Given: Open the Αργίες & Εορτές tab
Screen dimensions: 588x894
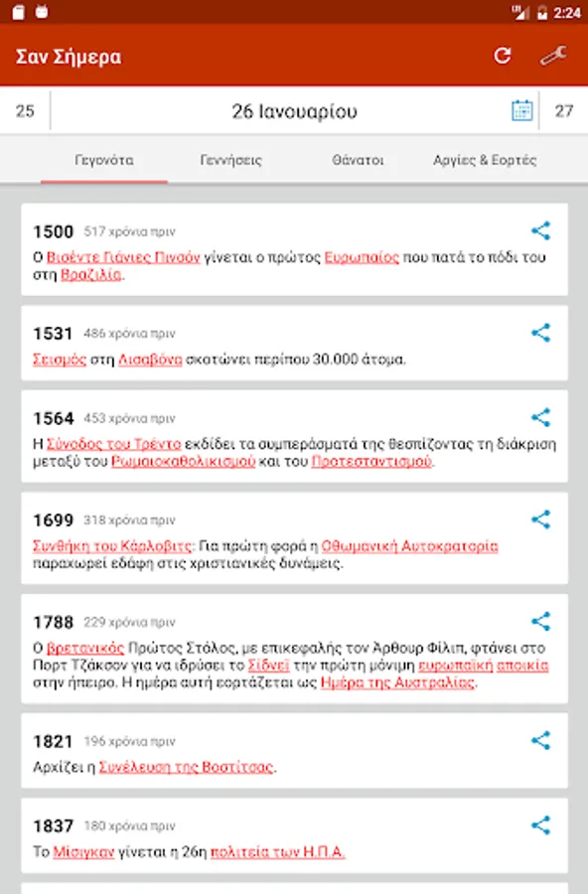Looking at the screenshot, I should pos(485,160).
